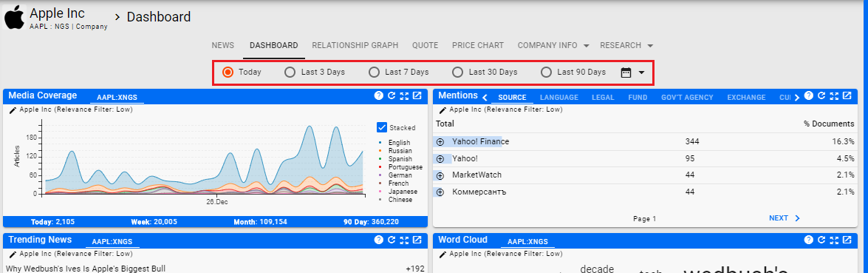Open Trending News panel in new window
This screenshot has width=868, height=273.
(417, 240)
